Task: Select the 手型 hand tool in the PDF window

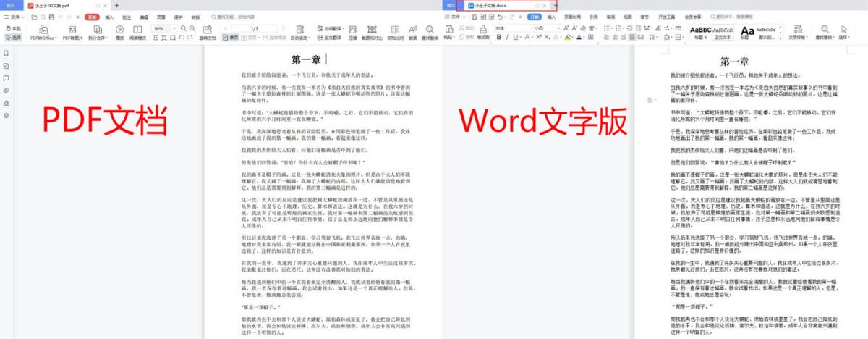Action: pos(14,28)
